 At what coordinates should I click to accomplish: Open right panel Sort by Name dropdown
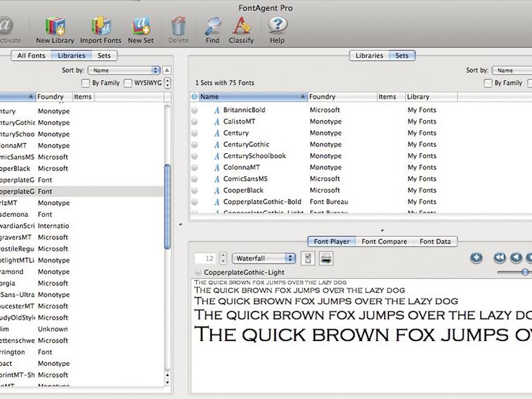[x=512, y=70]
